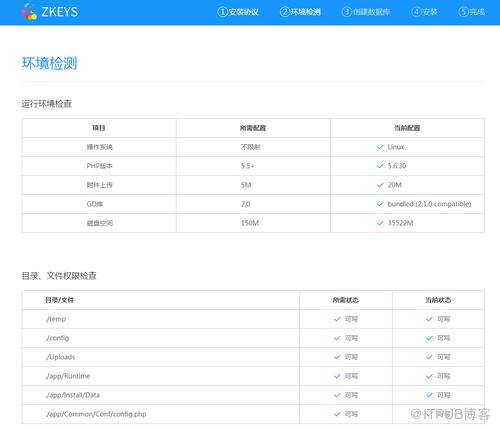The width and height of the screenshot is (500, 429).
Task: Click 所需状态 check mark in ./Uploads row
Action: click(337, 357)
